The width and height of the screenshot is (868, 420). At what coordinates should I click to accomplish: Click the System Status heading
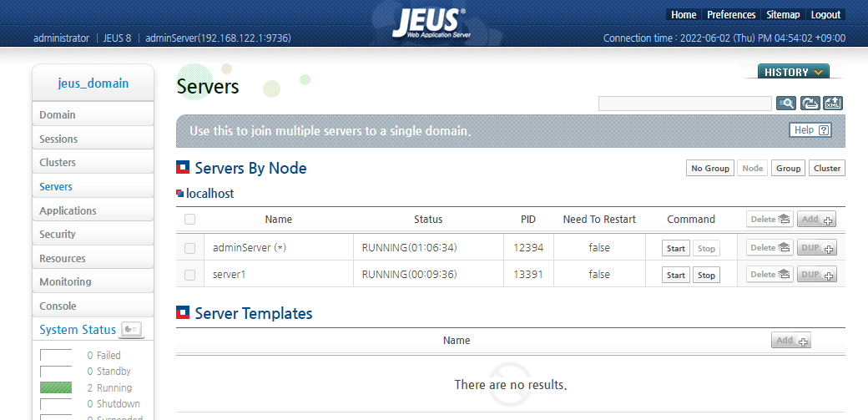point(78,330)
